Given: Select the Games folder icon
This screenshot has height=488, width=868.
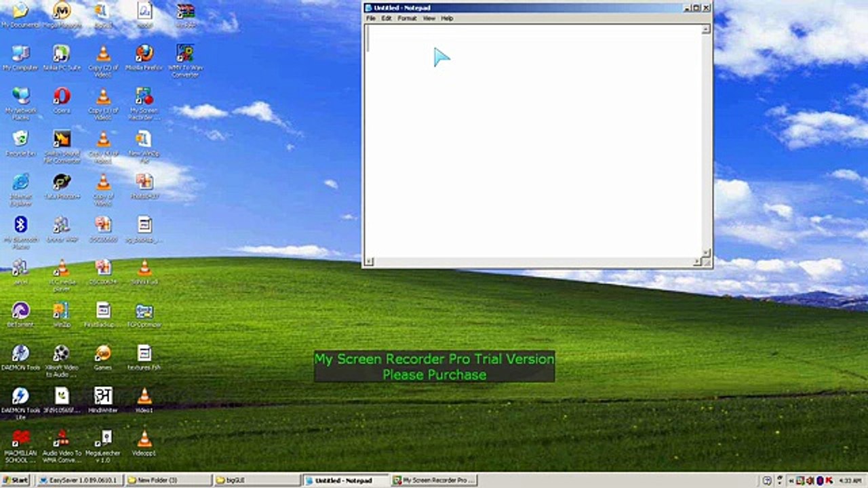Looking at the screenshot, I should pos(103,357).
